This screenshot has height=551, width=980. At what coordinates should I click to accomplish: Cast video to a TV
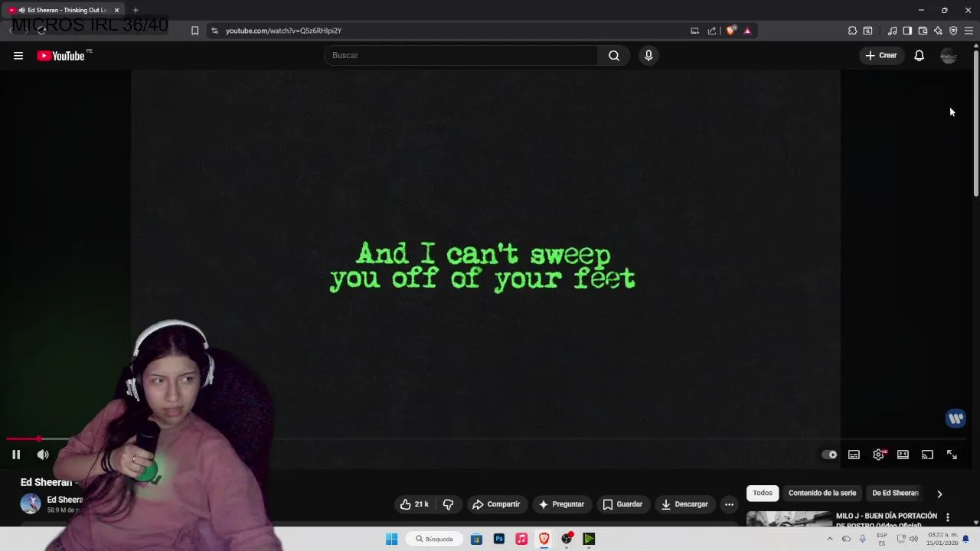pyautogui.click(x=927, y=455)
